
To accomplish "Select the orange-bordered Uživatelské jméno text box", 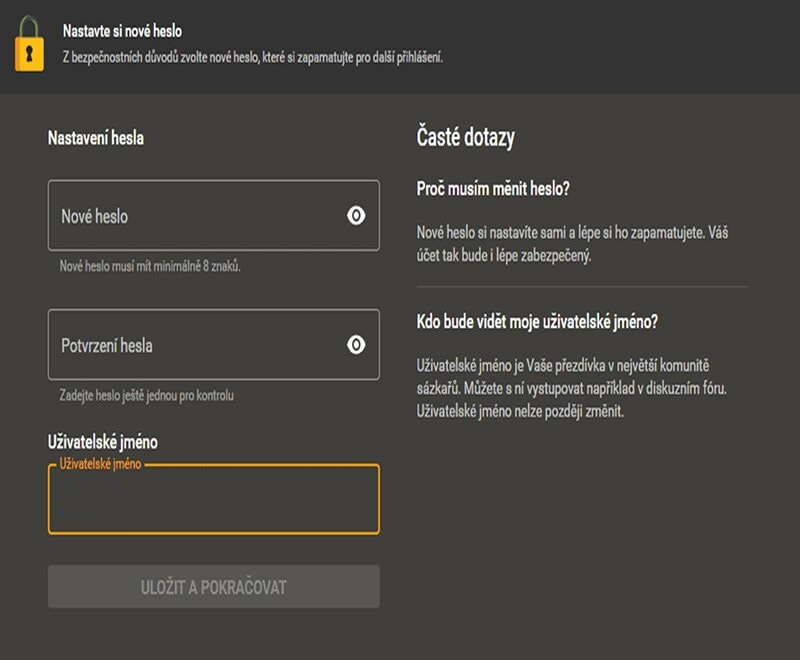I will point(213,502).
